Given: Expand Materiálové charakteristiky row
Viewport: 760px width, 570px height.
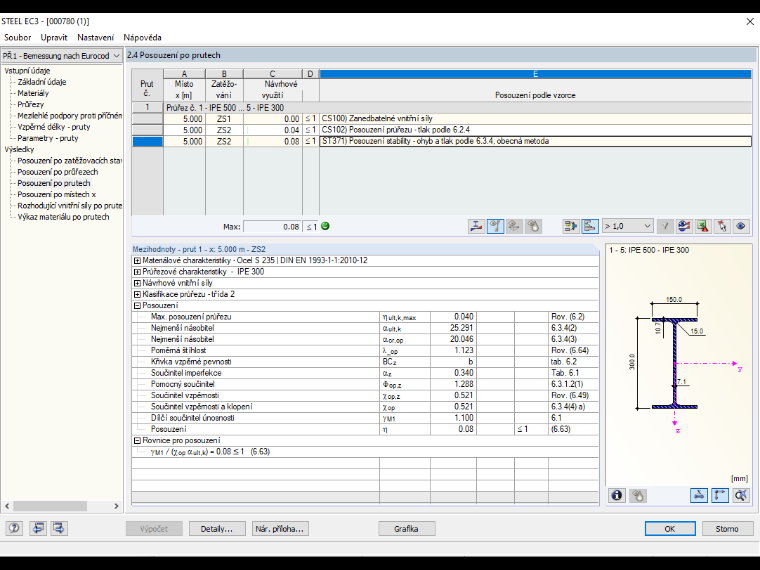Looking at the screenshot, I should point(137,261).
